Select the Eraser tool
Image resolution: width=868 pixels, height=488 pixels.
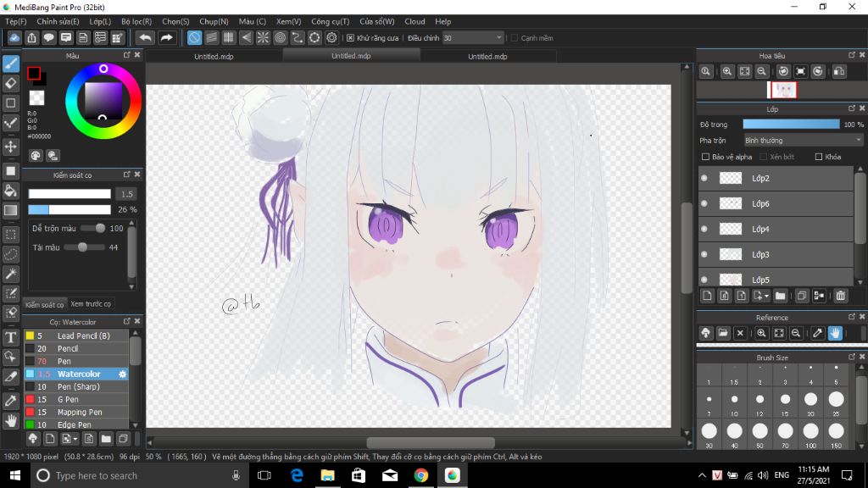[x=10, y=84]
